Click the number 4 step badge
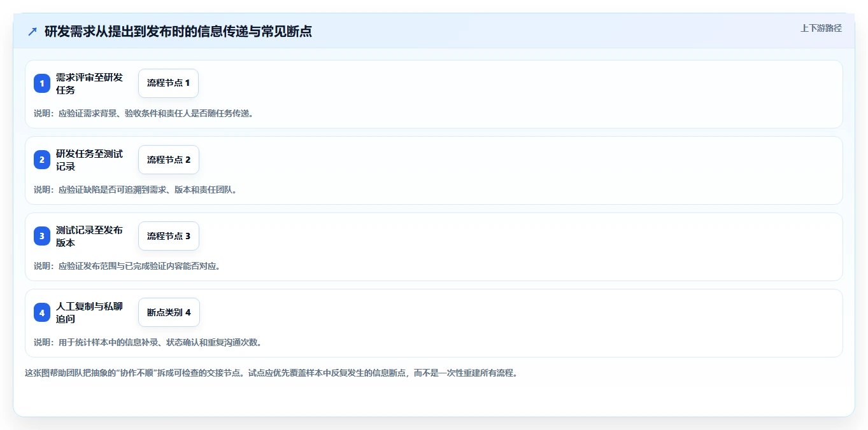The height and width of the screenshot is (430, 868). pos(42,312)
